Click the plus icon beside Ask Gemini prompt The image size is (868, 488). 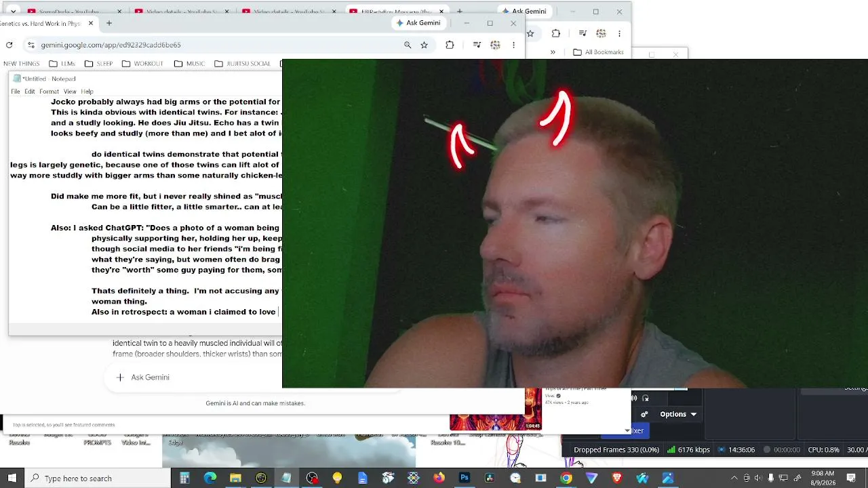pyautogui.click(x=120, y=378)
